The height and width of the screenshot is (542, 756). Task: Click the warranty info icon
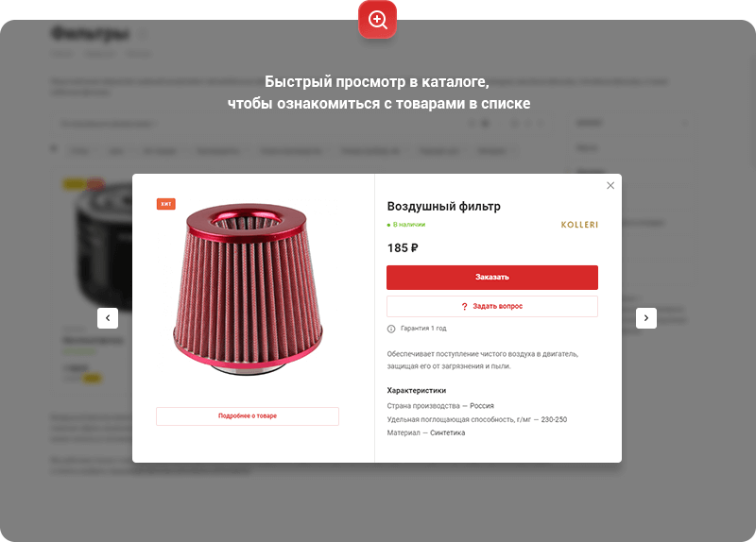click(391, 329)
